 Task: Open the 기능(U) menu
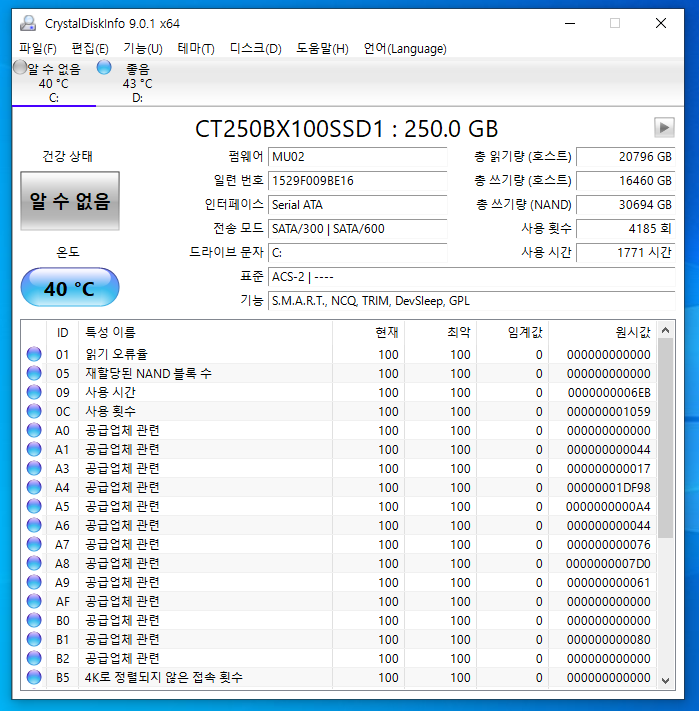pos(143,49)
